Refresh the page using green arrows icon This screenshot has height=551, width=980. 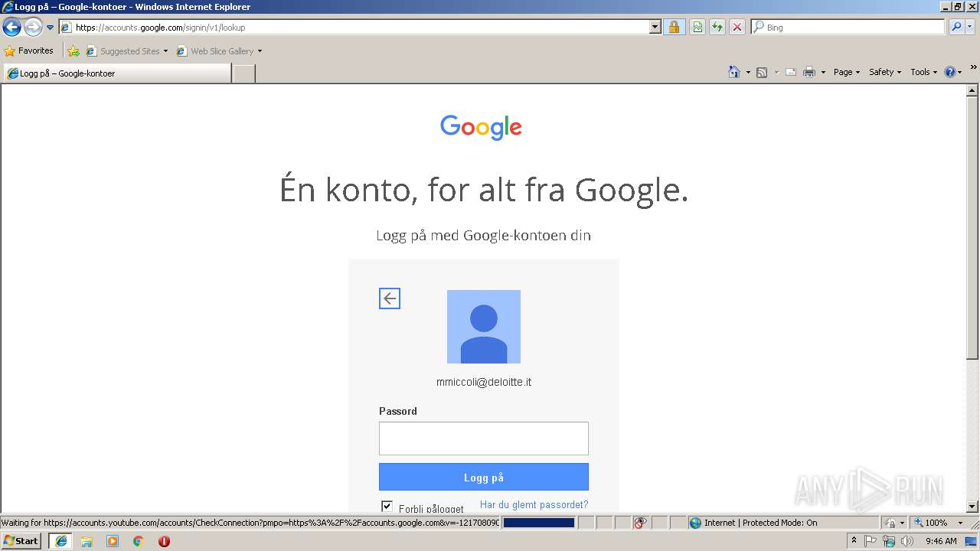pyautogui.click(x=717, y=28)
